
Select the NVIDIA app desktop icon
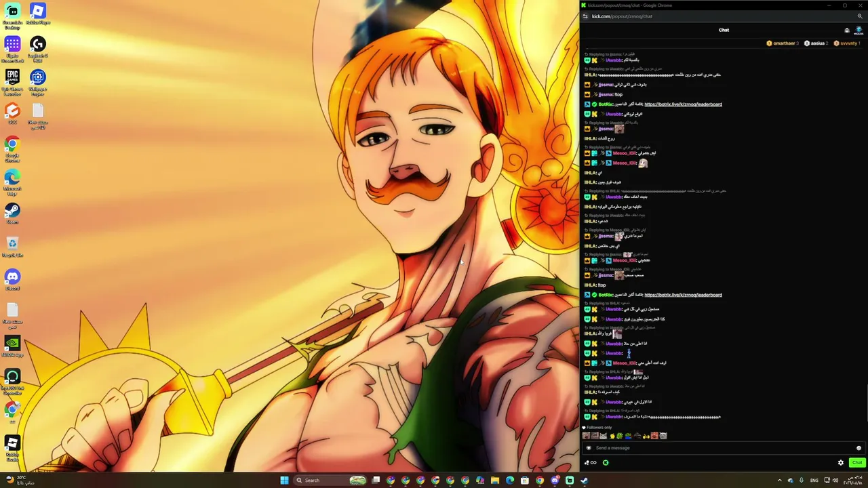[12, 346]
